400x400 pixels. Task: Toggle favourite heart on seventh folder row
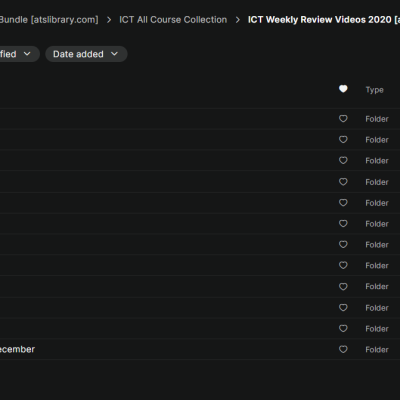(343, 244)
